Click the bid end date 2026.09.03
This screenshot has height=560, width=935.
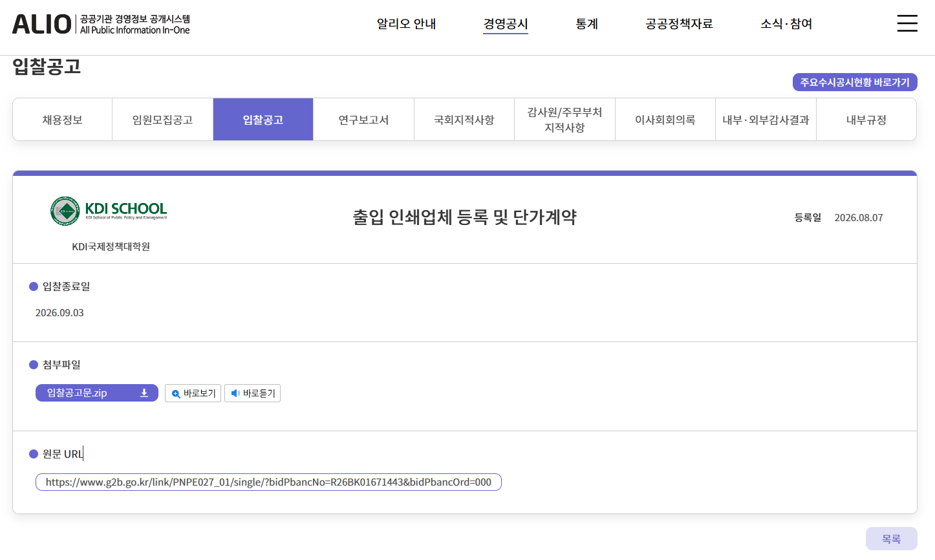pos(59,313)
